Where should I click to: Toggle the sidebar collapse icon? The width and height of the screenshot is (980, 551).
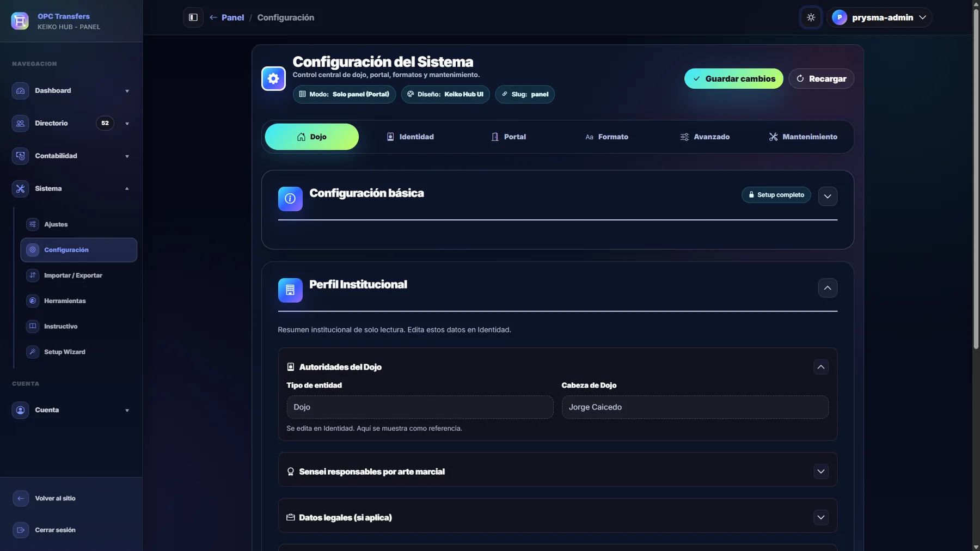[193, 17]
